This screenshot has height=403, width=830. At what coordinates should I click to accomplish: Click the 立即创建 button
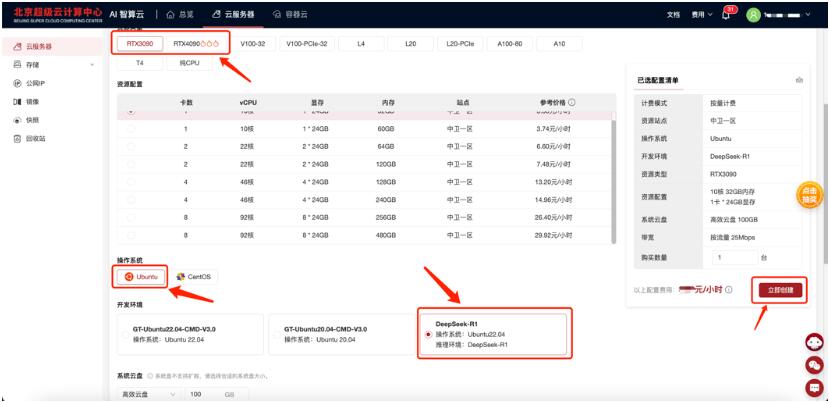(x=780, y=290)
